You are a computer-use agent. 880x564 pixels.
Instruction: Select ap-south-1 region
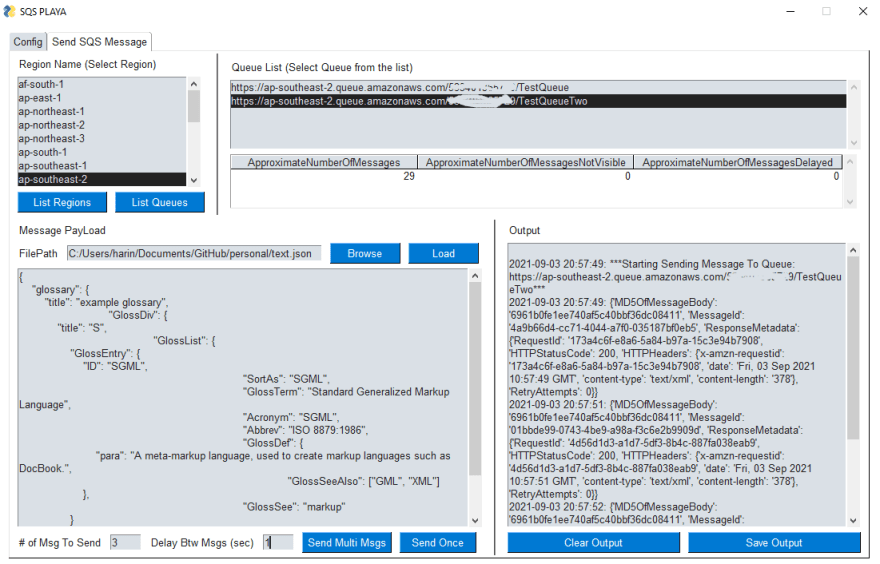coord(102,152)
